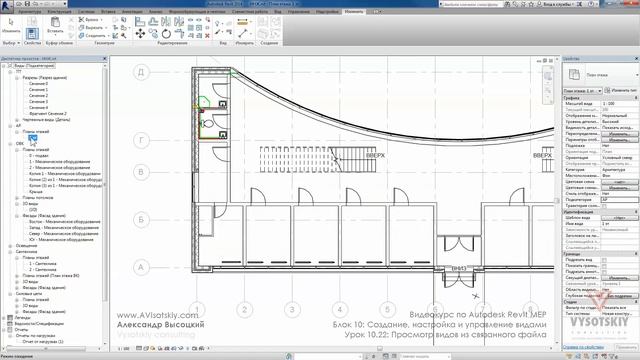The height and width of the screenshot is (360, 640).
Task: Toggle the Подрезать вид checkbox
Action: pos(604,260)
